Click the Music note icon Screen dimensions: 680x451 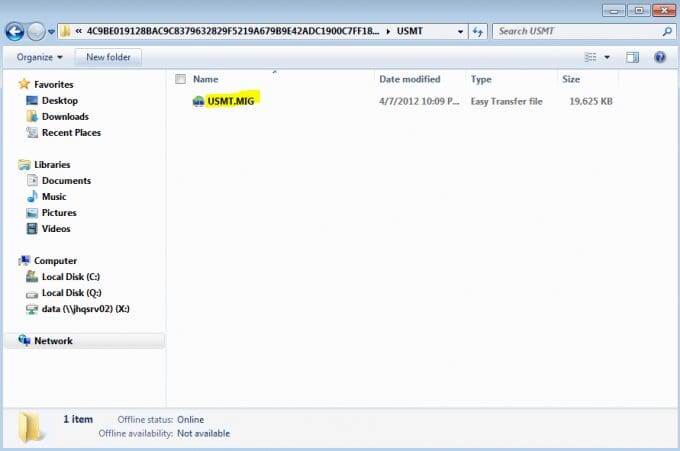[32, 196]
